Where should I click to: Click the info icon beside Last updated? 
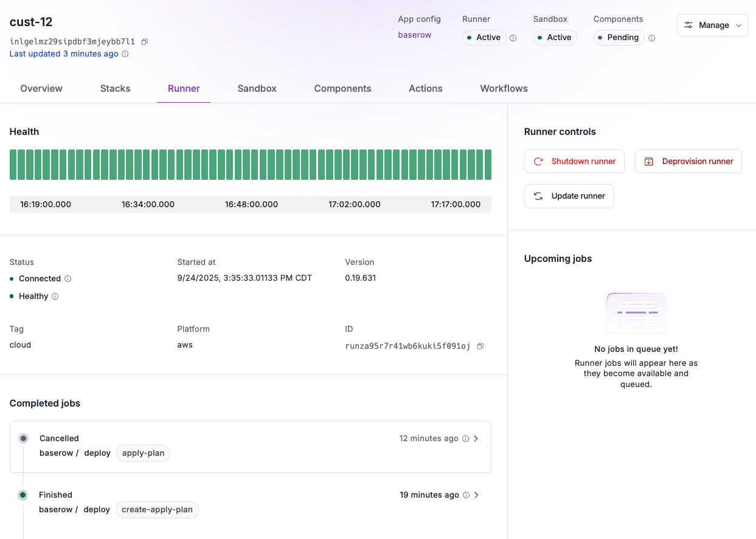125,53
